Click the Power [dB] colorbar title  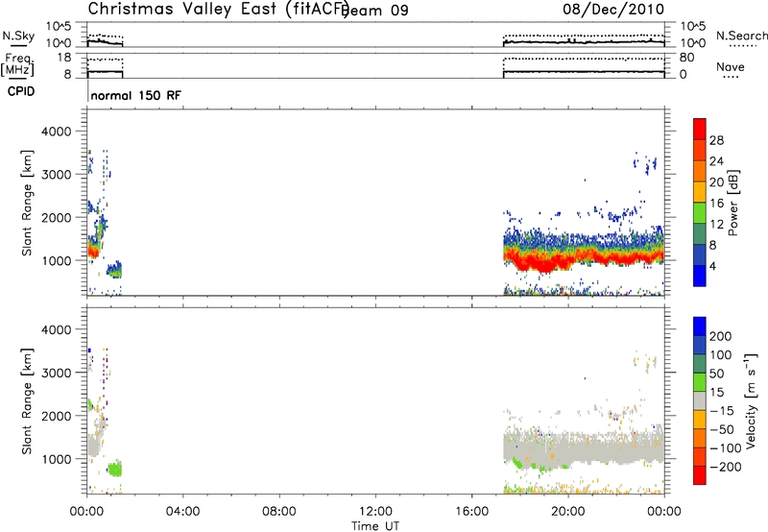tap(733, 203)
